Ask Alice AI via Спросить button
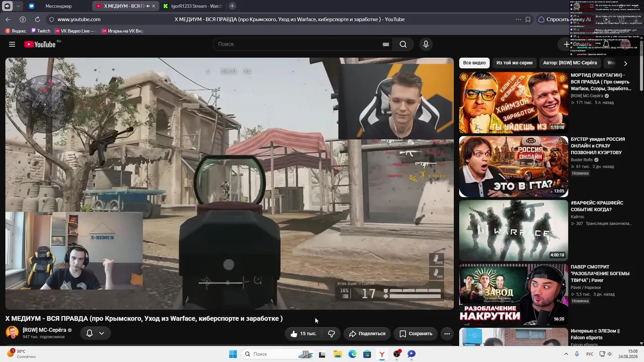Screen dimensions: 644x362 pyautogui.click(x=564, y=19)
